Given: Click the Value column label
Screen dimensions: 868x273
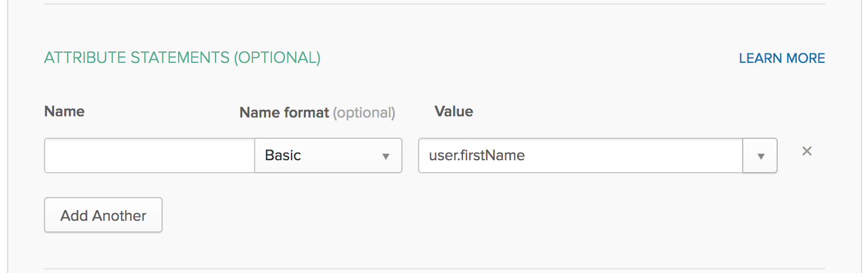Looking at the screenshot, I should [x=454, y=112].
